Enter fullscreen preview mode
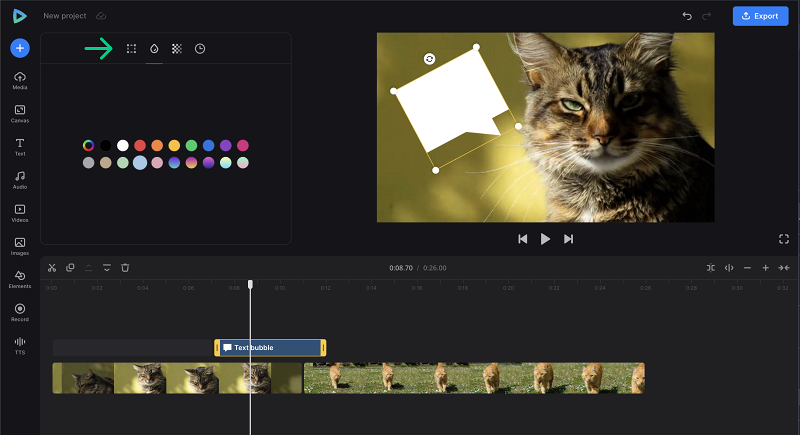The width and height of the screenshot is (800, 435). coord(784,239)
